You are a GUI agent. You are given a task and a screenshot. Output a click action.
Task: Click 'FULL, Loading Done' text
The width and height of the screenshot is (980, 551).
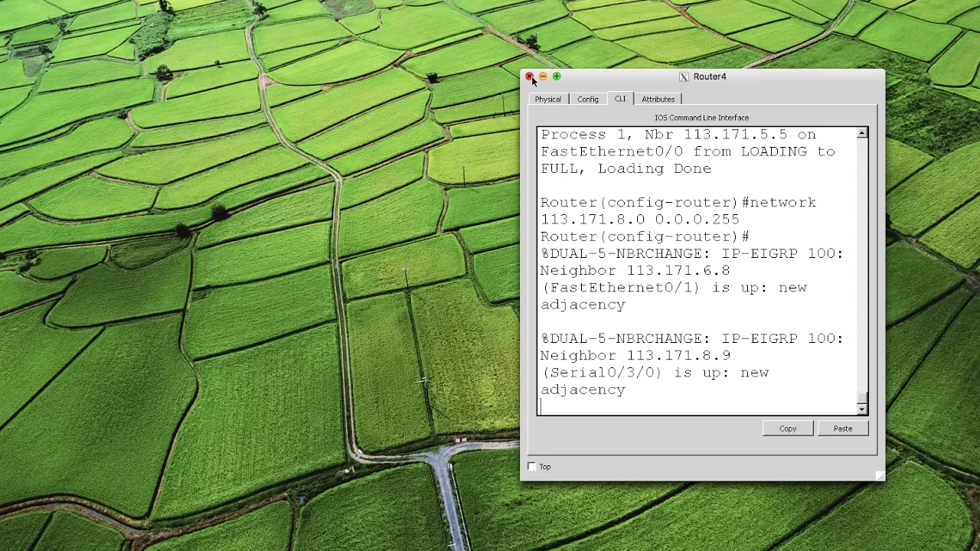[626, 168]
